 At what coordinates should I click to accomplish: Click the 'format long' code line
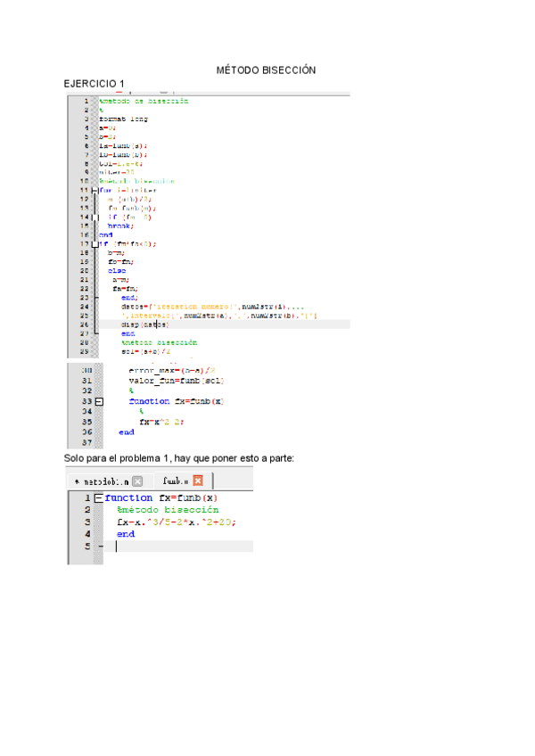pos(123,119)
